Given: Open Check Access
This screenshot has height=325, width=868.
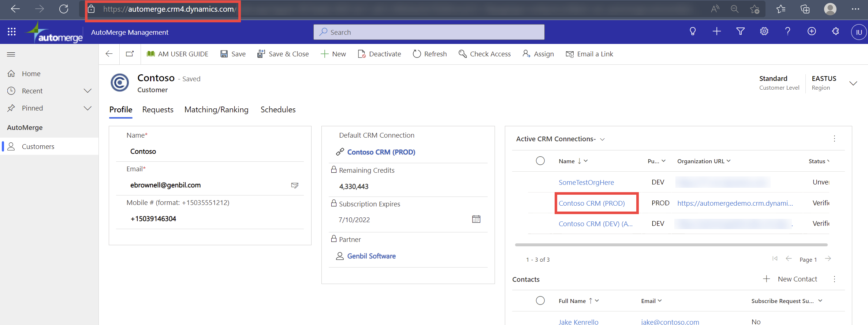Looking at the screenshot, I should tap(485, 54).
